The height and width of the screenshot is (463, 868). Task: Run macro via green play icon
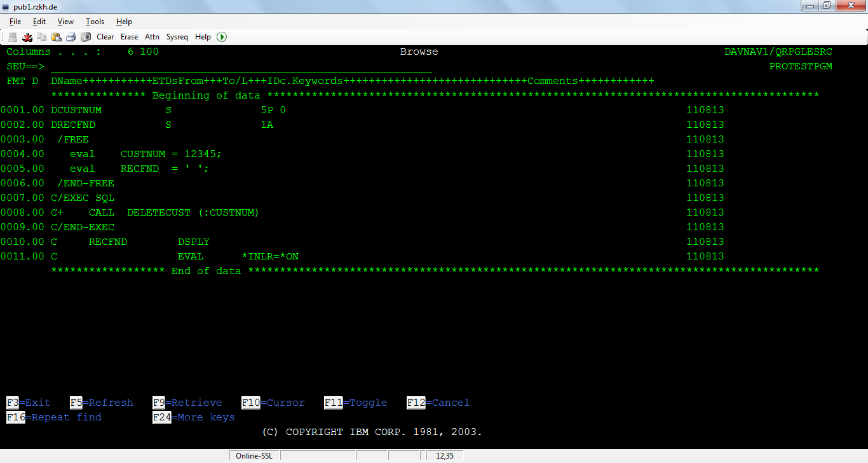[221, 36]
